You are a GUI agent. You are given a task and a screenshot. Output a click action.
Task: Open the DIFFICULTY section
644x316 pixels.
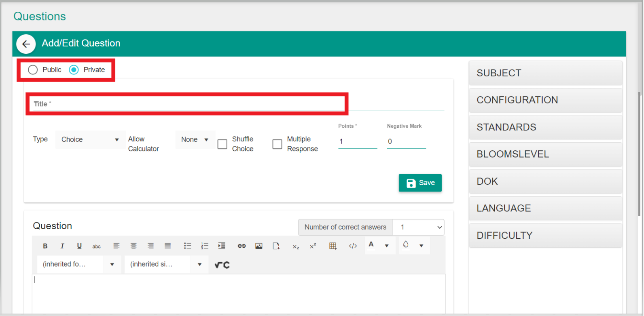point(545,236)
